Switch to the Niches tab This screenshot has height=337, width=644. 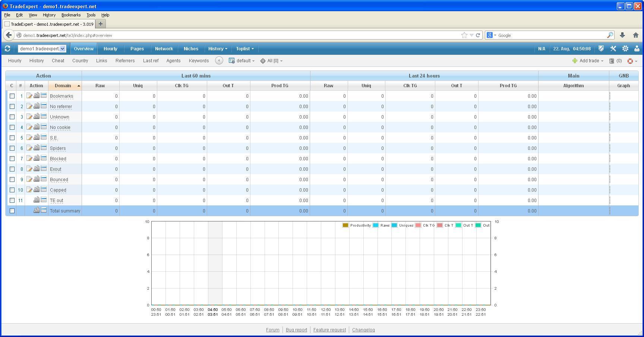191,49
